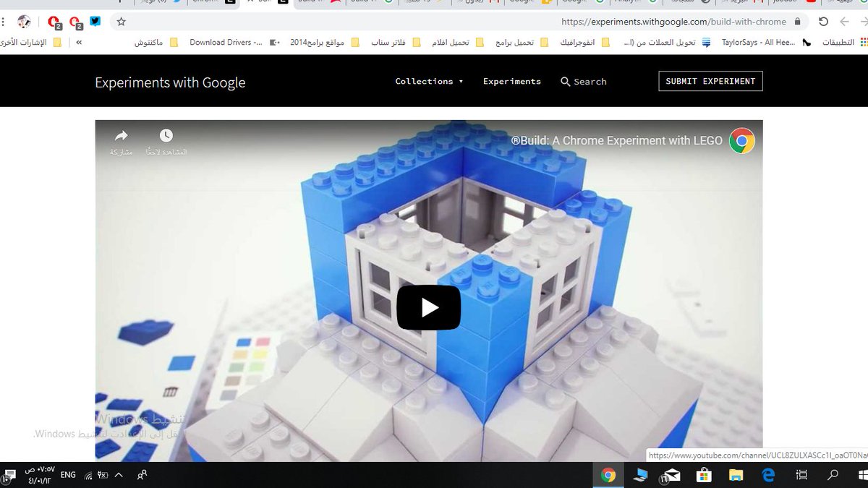Open the Chrome channel logo on video
Viewport: 868px width, 488px height.
click(x=741, y=140)
